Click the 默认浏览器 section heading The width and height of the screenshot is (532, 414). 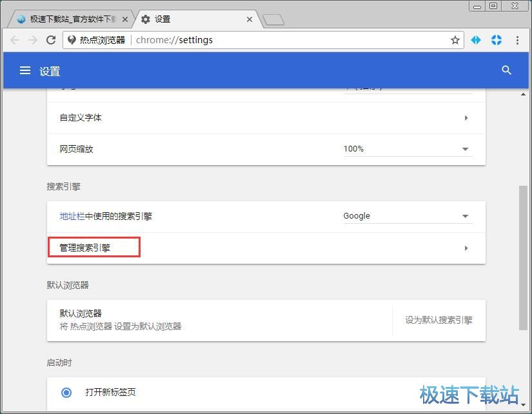point(68,285)
